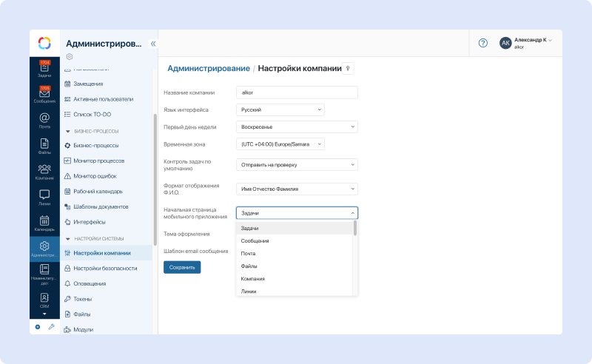Open Company (Компания) sidebar icon
The image size is (592, 364).
[x=44, y=172]
